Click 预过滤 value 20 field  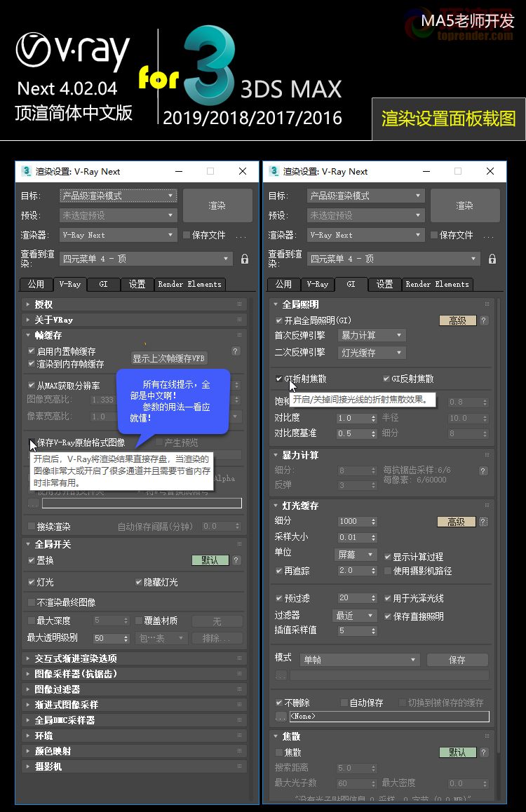[x=354, y=598]
